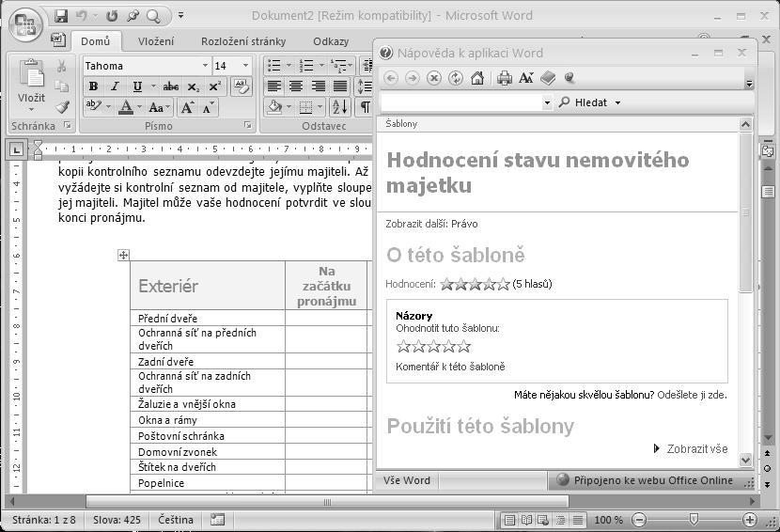The image size is (780, 532).
Task: Open Print Preview magnifier icon
Action: coord(153,16)
